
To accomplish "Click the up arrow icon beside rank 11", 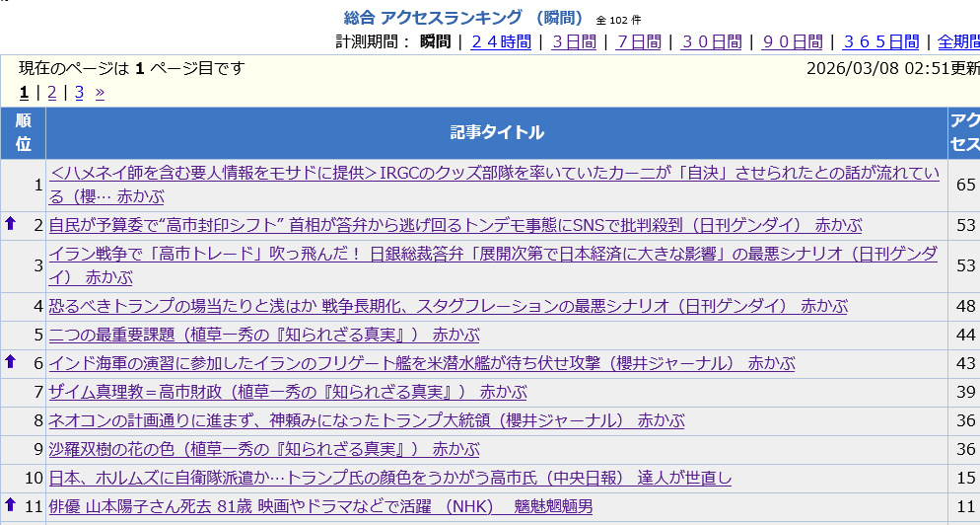I will click(x=11, y=505).
